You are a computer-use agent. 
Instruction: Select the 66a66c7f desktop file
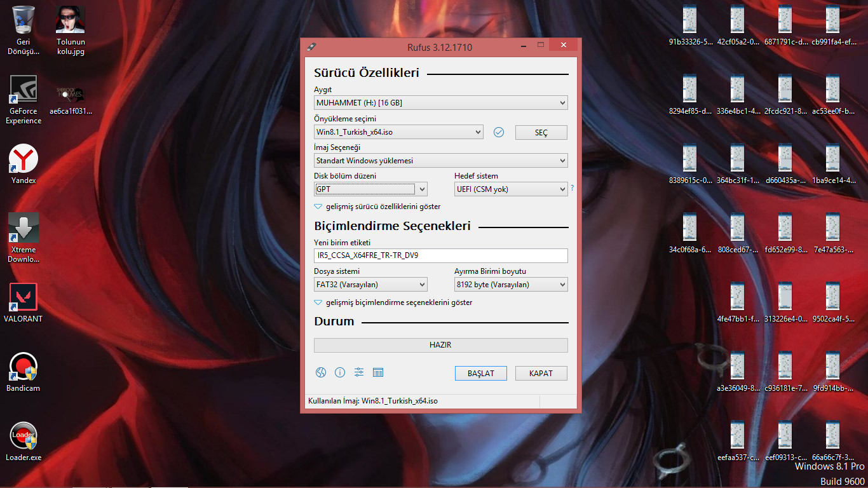[833, 442]
